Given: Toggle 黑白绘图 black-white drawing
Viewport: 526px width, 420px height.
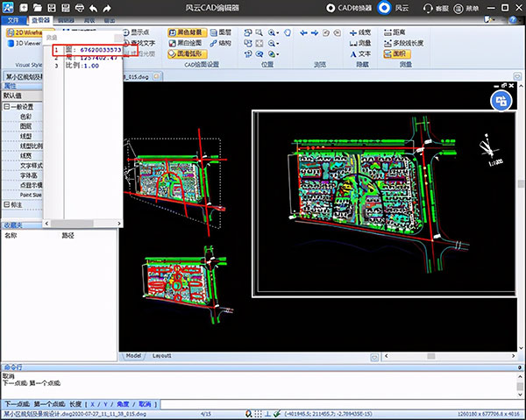Looking at the screenshot, I should 185,43.
